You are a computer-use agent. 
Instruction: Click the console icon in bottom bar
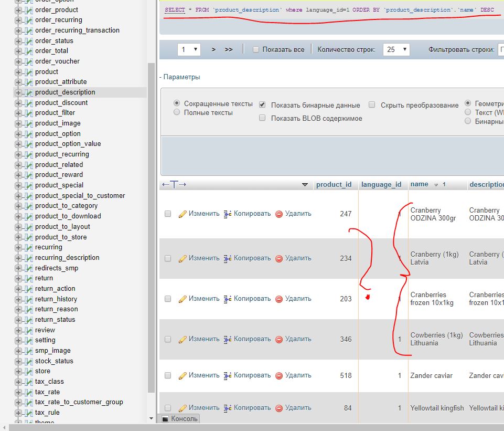tap(165, 419)
